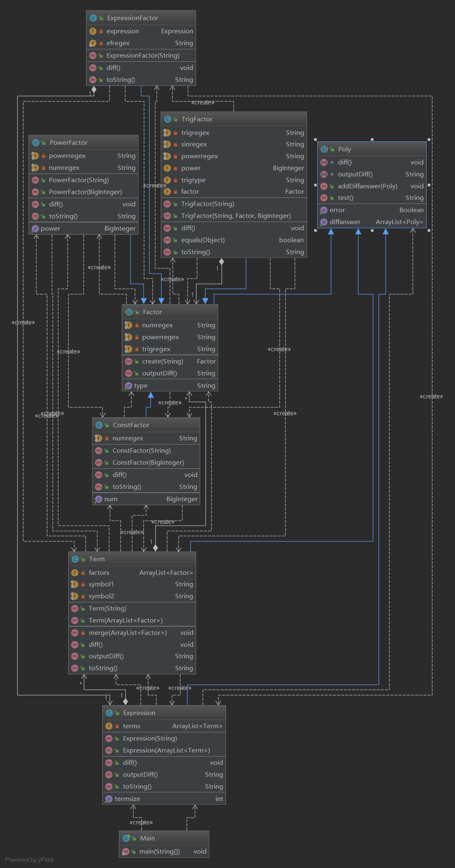Viewport: 455px width, 868px height.
Task: Click method icon beside equals(Object) in TrigFactor
Action: [167, 240]
